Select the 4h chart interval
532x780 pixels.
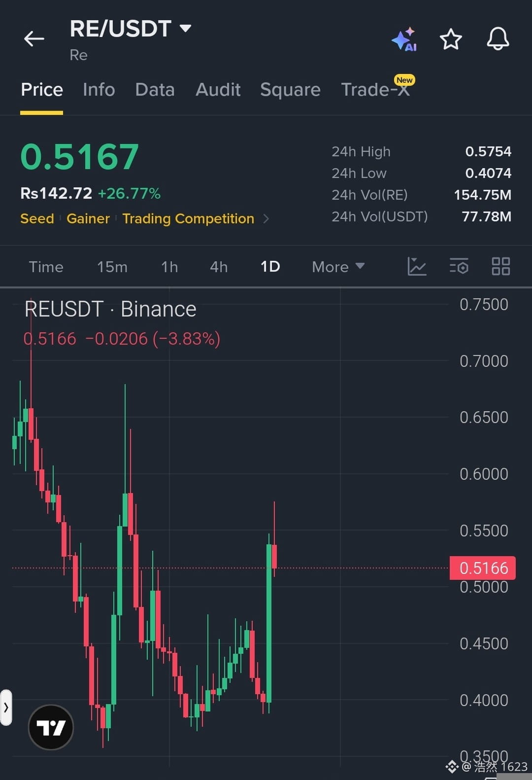point(219,267)
